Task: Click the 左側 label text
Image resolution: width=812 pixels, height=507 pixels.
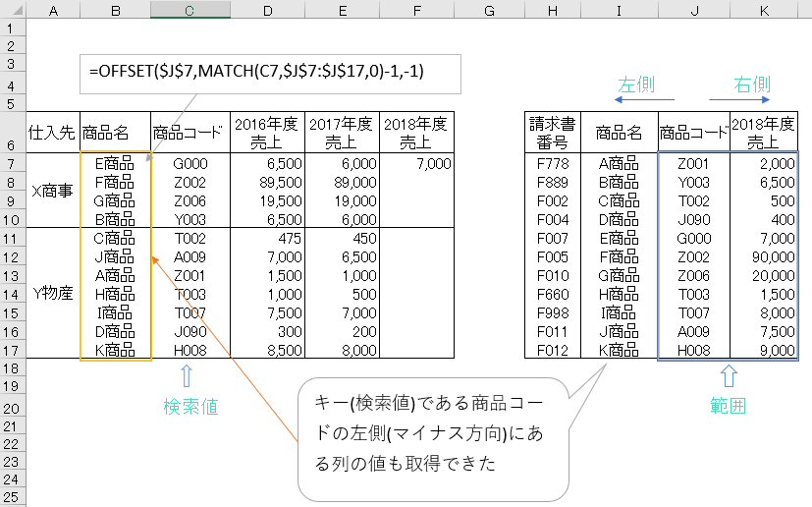Action: [x=637, y=84]
